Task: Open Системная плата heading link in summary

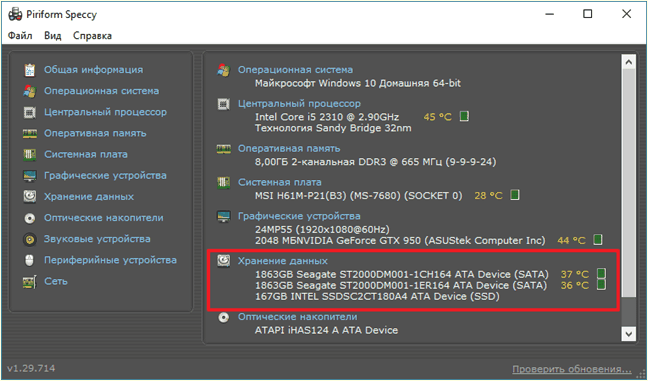Action: (279, 183)
